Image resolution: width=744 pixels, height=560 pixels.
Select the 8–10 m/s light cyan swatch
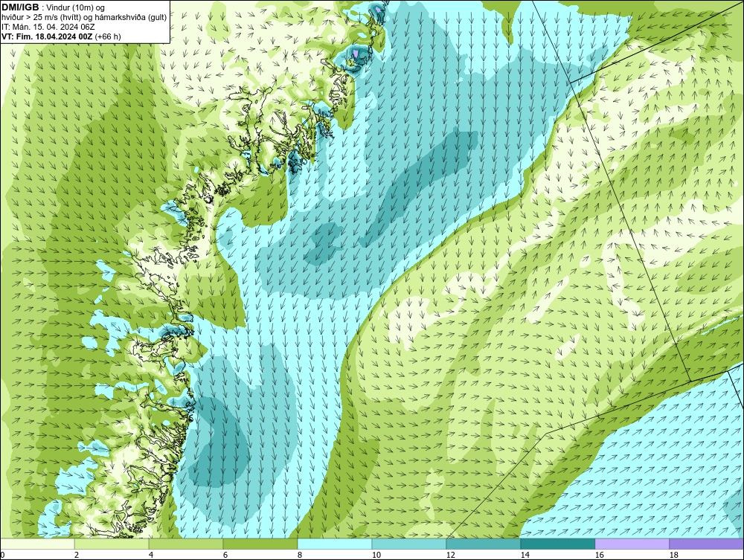pos(335,544)
